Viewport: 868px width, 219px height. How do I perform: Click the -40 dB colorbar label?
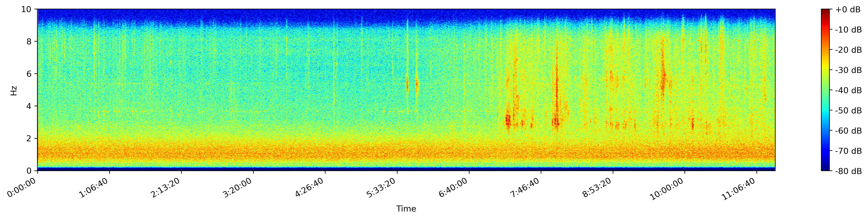tap(848, 90)
